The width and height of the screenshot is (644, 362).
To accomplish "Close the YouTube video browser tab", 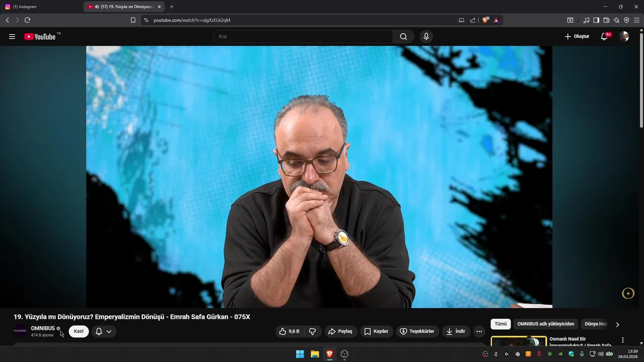I will tap(159, 7).
